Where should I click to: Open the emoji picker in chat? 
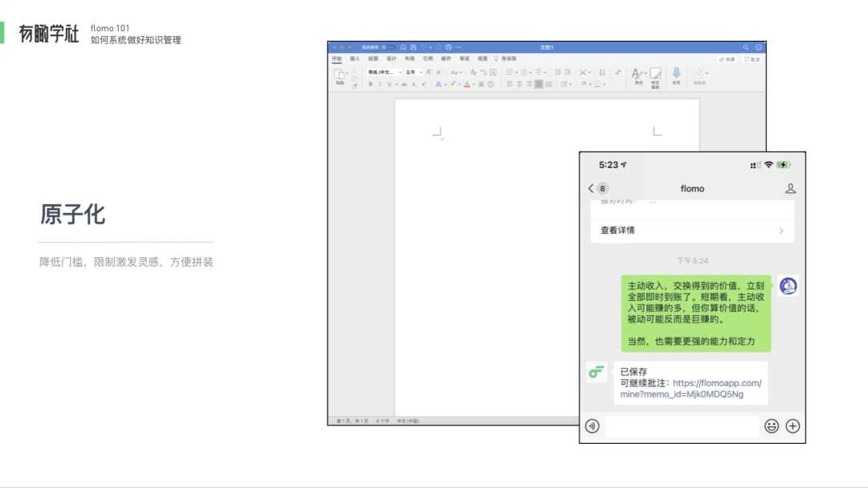pyautogui.click(x=772, y=426)
